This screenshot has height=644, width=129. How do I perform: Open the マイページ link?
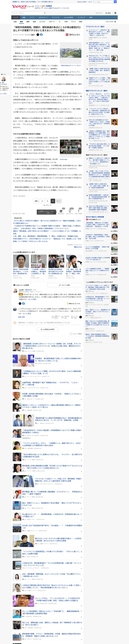click(x=99, y=13)
